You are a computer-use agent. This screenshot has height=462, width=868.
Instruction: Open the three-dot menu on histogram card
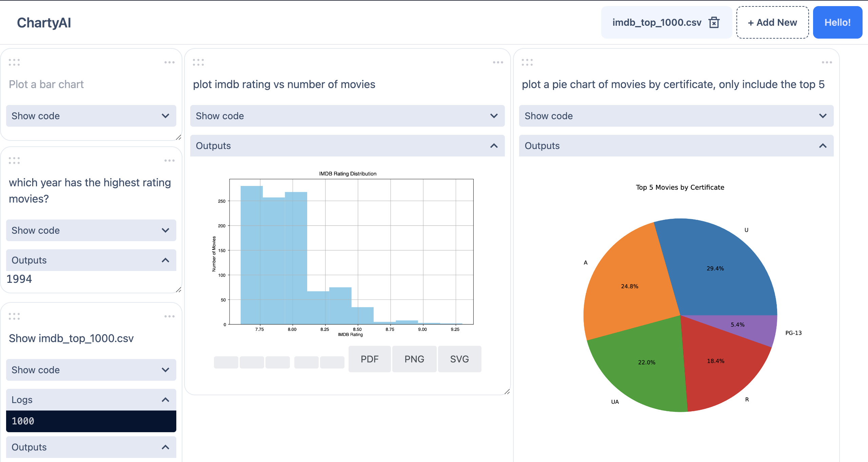point(498,62)
